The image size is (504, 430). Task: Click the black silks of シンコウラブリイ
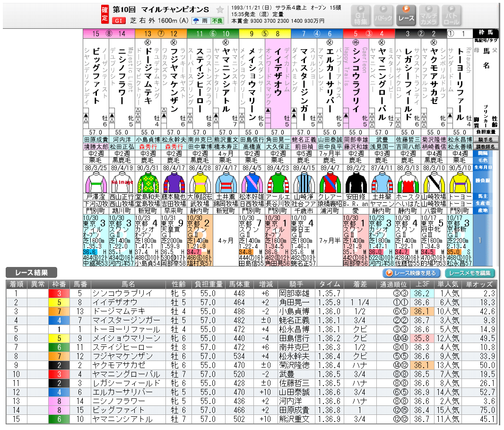[356, 182]
